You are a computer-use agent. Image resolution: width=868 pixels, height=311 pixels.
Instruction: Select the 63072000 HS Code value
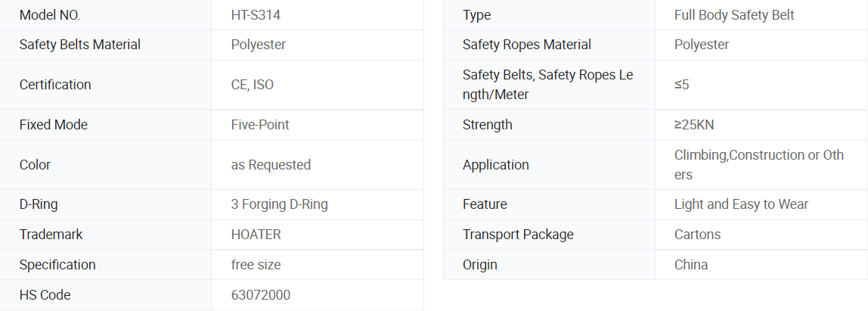pyautogui.click(x=261, y=295)
